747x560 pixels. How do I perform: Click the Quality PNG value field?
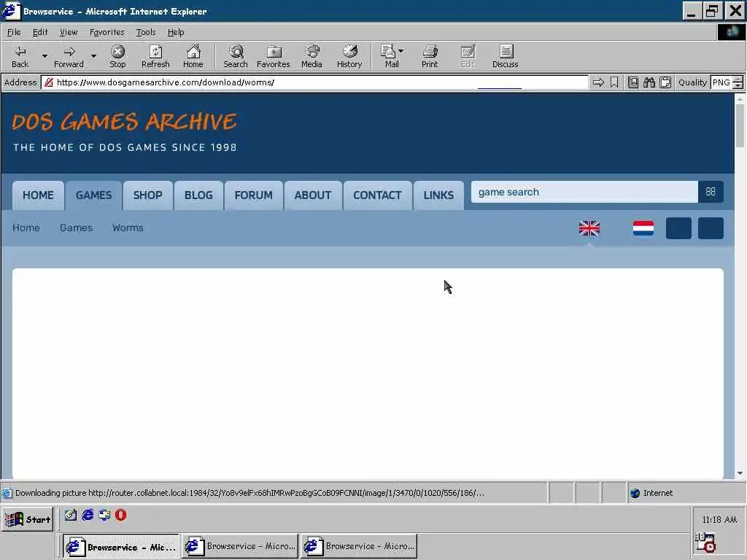tap(721, 82)
